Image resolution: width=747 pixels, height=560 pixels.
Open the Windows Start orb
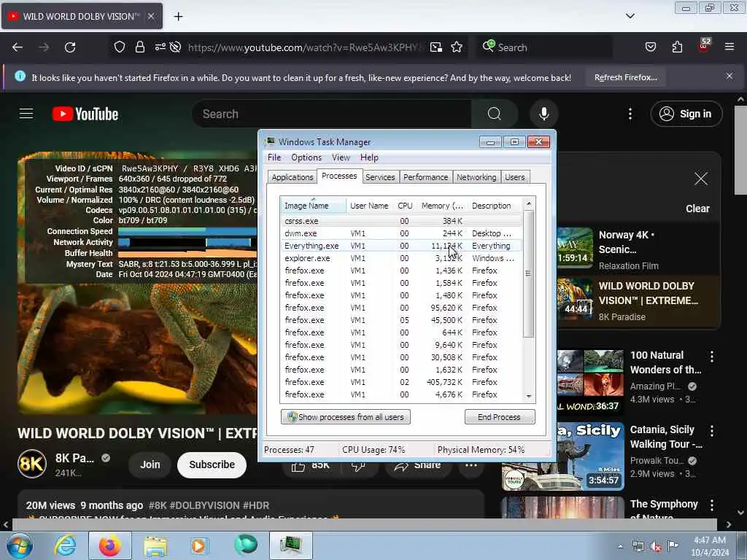coord(20,545)
